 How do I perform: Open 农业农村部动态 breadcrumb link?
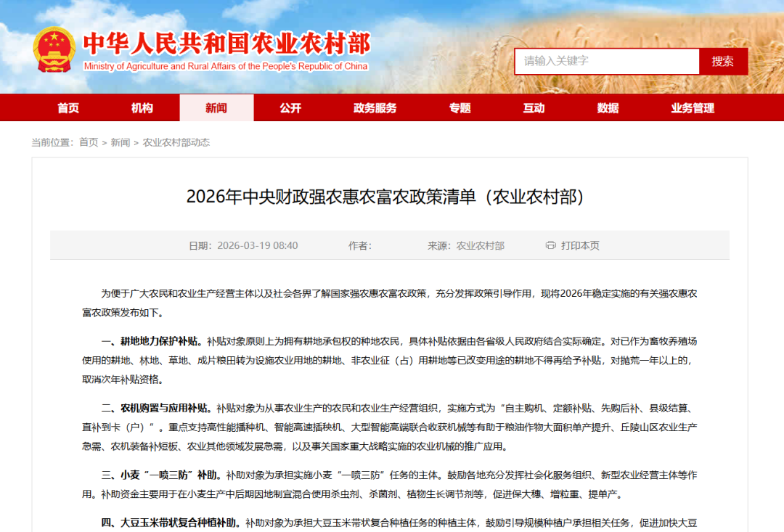(x=176, y=142)
